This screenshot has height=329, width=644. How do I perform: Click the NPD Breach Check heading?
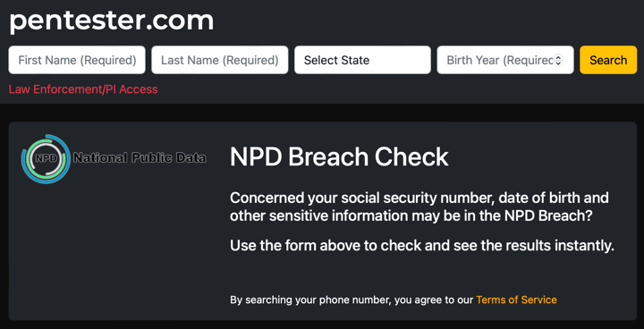tap(339, 157)
